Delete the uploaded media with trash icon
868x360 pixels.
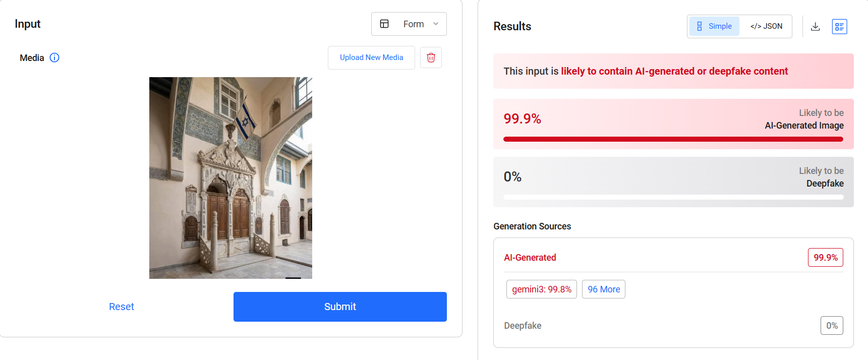click(x=431, y=57)
